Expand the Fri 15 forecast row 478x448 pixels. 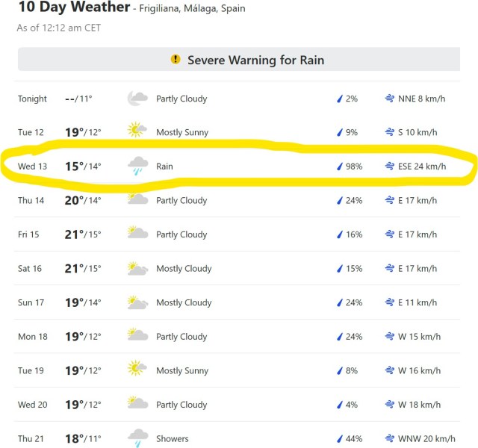tap(239, 234)
